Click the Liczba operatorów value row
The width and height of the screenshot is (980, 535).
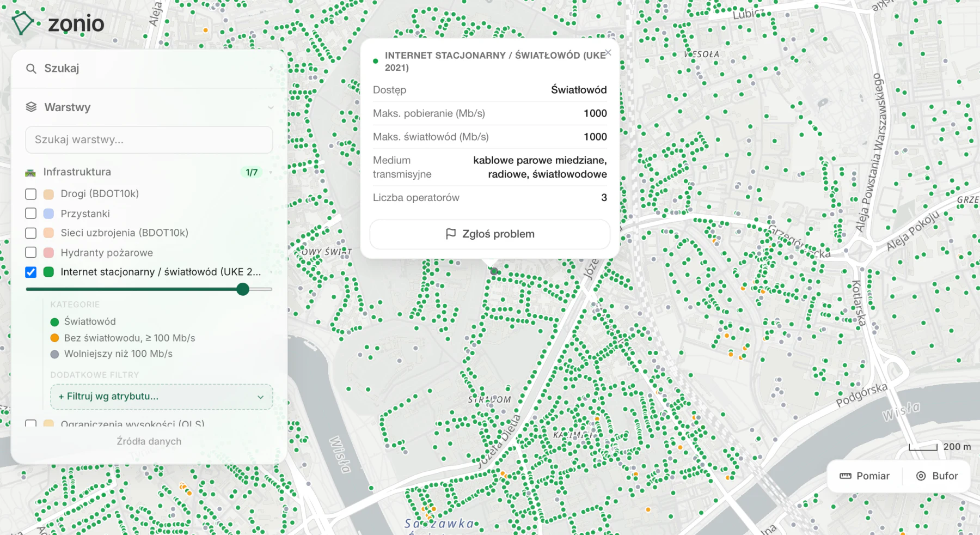(x=489, y=198)
